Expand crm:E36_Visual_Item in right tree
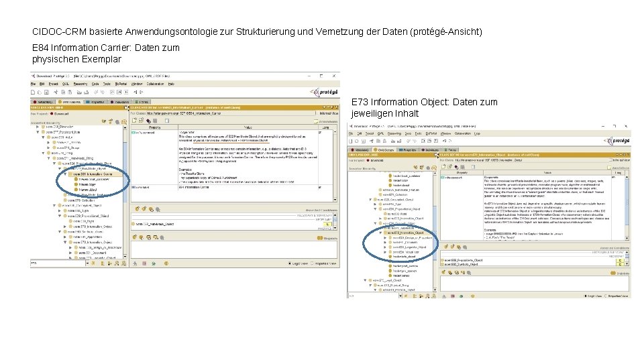The height and width of the screenshot is (362, 644). pos(385,252)
